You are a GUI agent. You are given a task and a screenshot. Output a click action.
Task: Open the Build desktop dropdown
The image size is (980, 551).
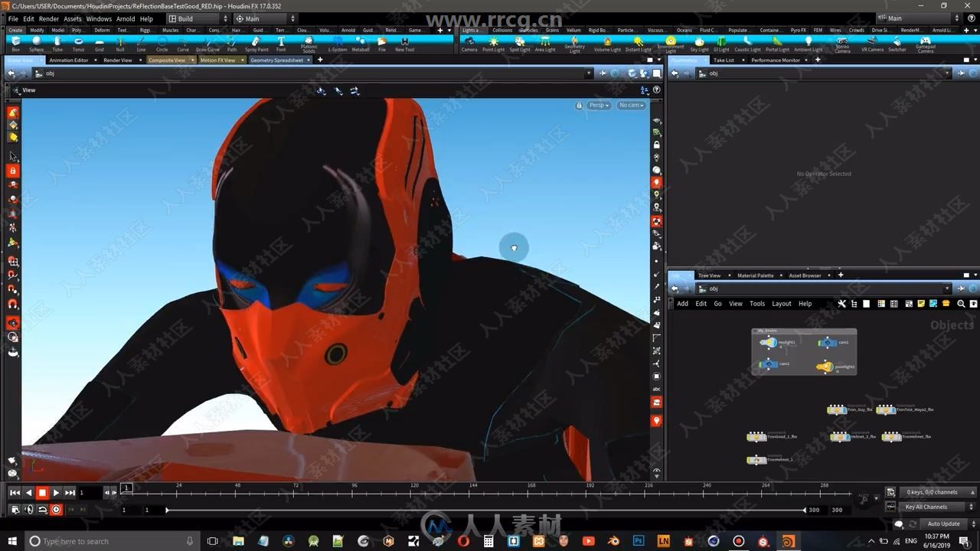(198, 18)
